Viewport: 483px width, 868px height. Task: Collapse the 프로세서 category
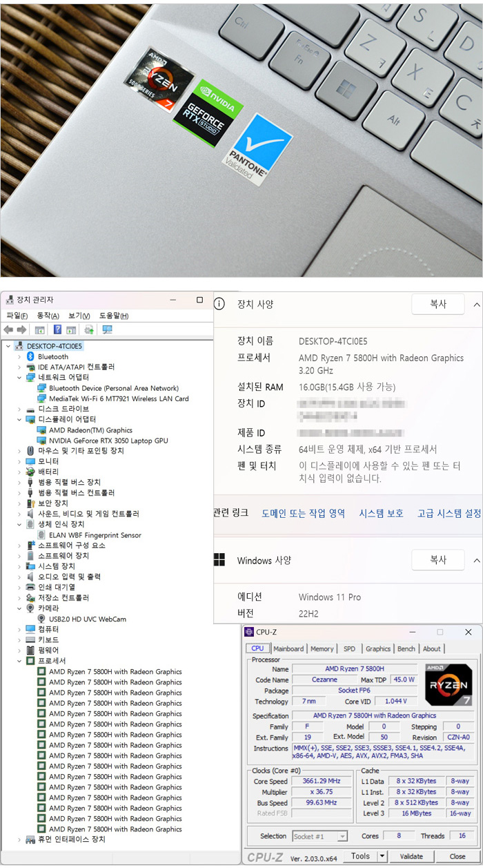click(19, 661)
